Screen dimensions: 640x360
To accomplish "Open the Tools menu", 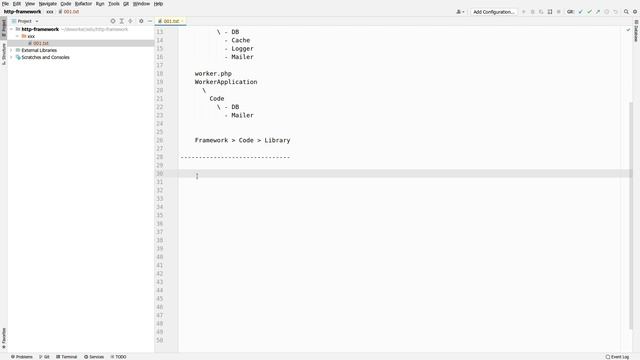I will [x=113, y=4].
